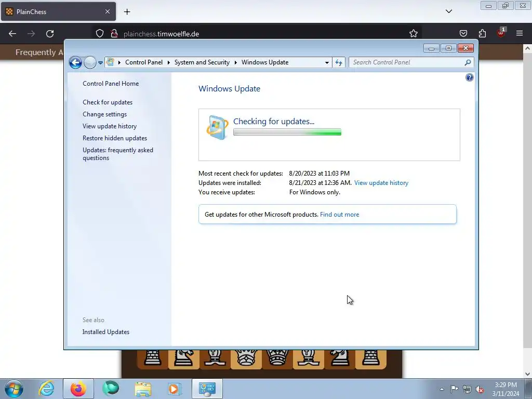Open Firefox extensions puzzle icon
This screenshot has width=532, height=399.
482,34
